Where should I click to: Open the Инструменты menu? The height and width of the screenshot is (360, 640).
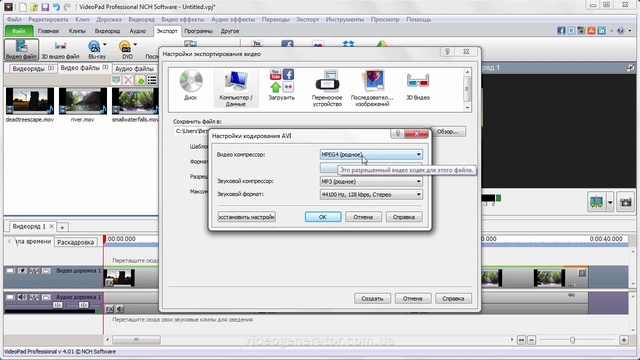pyautogui.click(x=344, y=19)
